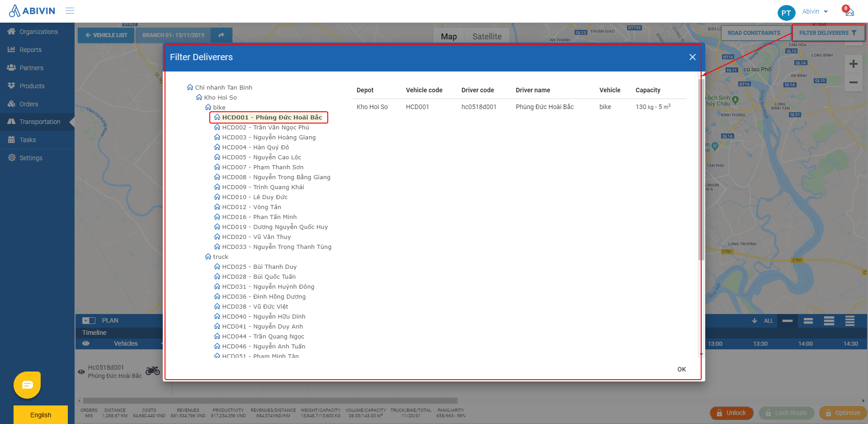Open the yellow chat widget

tap(27, 384)
